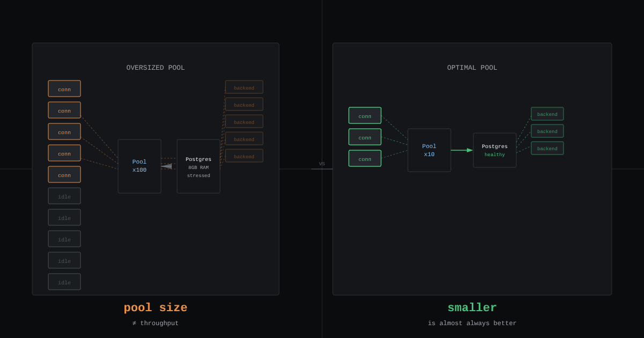
Task: Select the healthy Postgres node
Action: [495, 150]
